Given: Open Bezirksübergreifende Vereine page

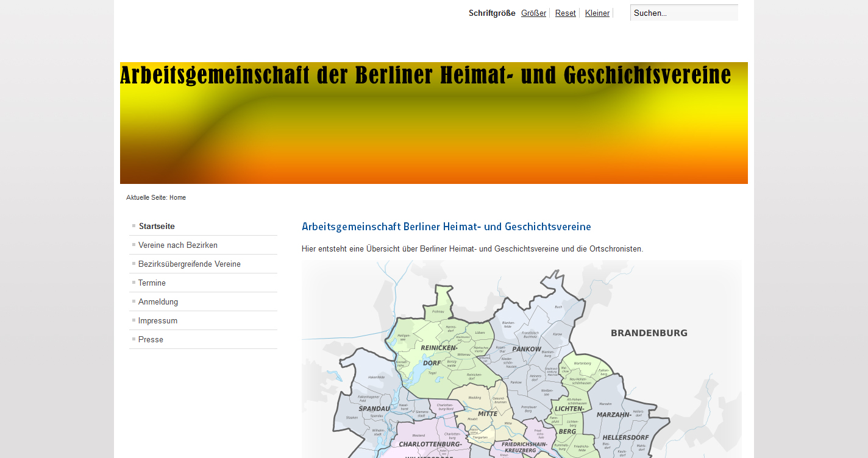Looking at the screenshot, I should coord(189,264).
